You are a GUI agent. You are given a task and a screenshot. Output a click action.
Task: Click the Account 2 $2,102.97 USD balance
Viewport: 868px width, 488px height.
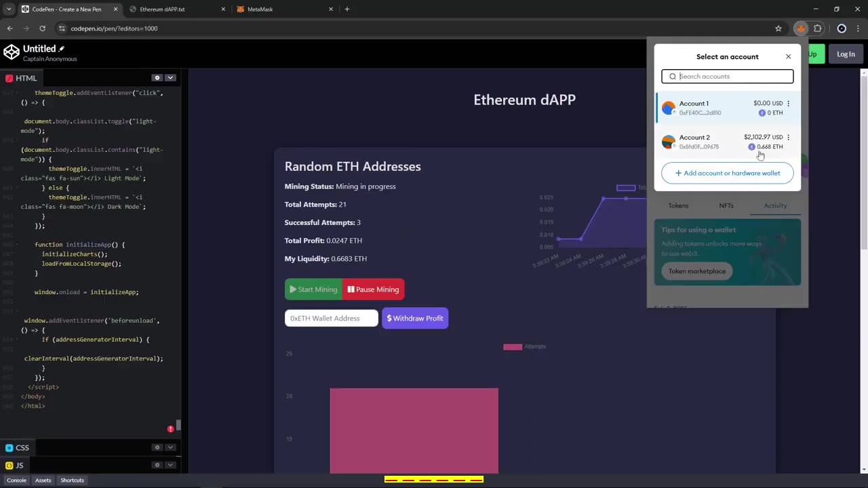763,137
